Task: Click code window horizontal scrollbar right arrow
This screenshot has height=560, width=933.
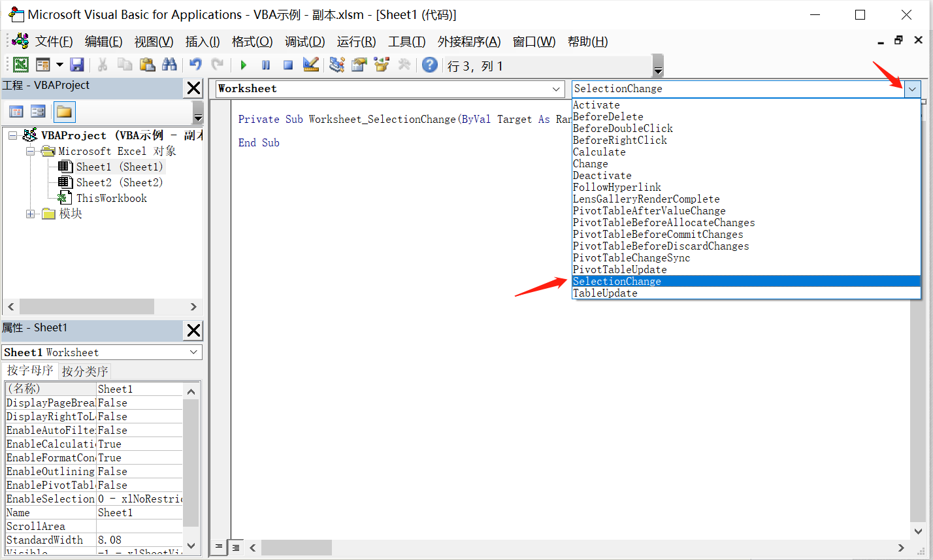Action: tap(901, 548)
